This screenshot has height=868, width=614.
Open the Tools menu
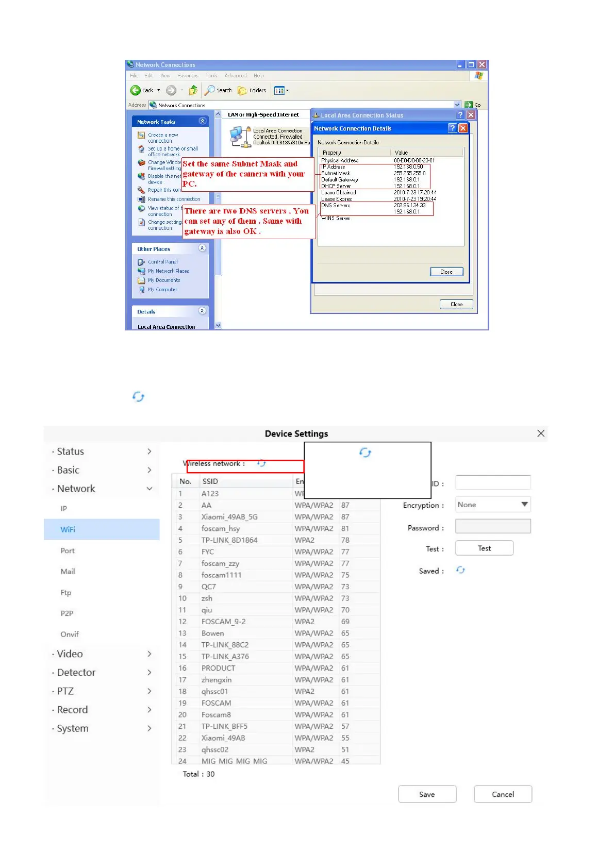(x=211, y=76)
